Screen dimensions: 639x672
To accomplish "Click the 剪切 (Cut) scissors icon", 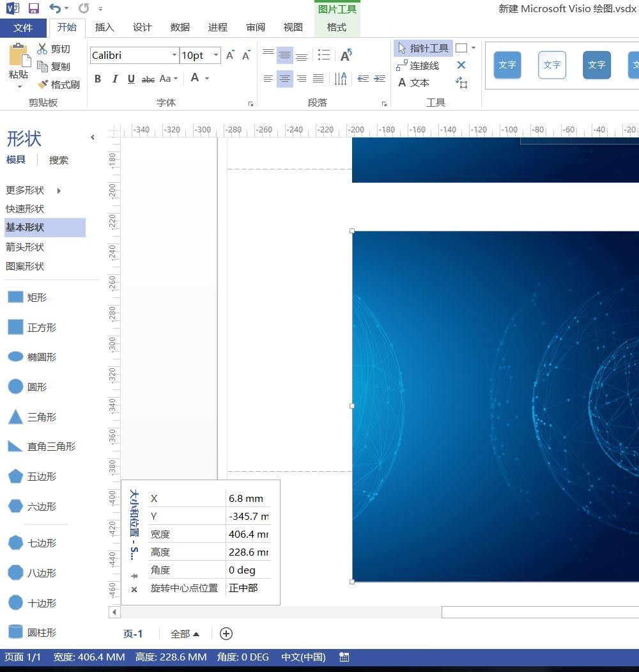I will (x=43, y=48).
